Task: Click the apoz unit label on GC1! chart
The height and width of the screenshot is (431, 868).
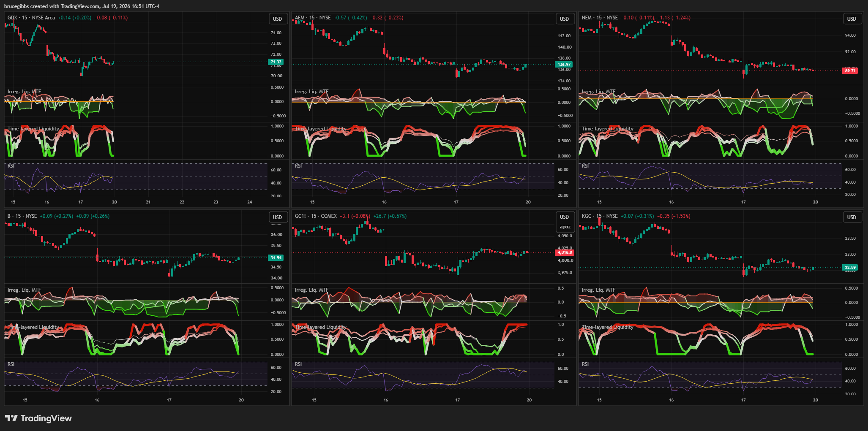Action: (x=565, y=227)
